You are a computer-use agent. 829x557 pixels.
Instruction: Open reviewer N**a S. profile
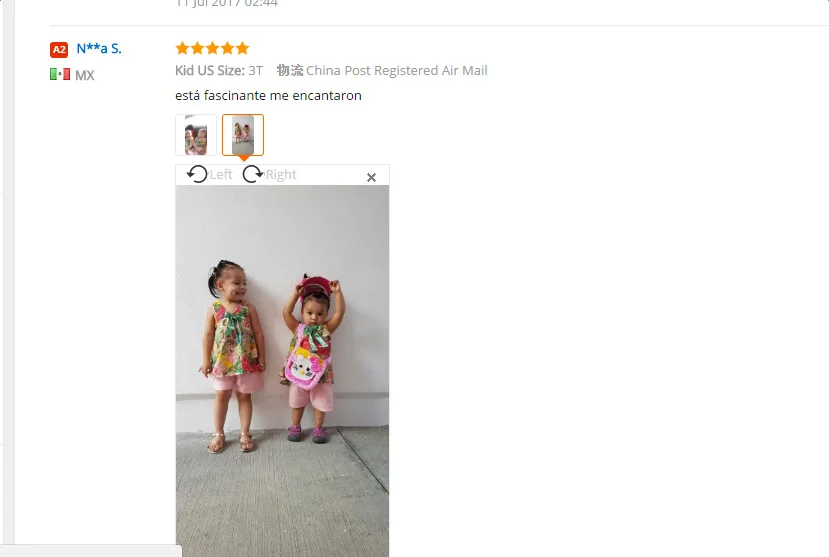click(x=99, y=49)
